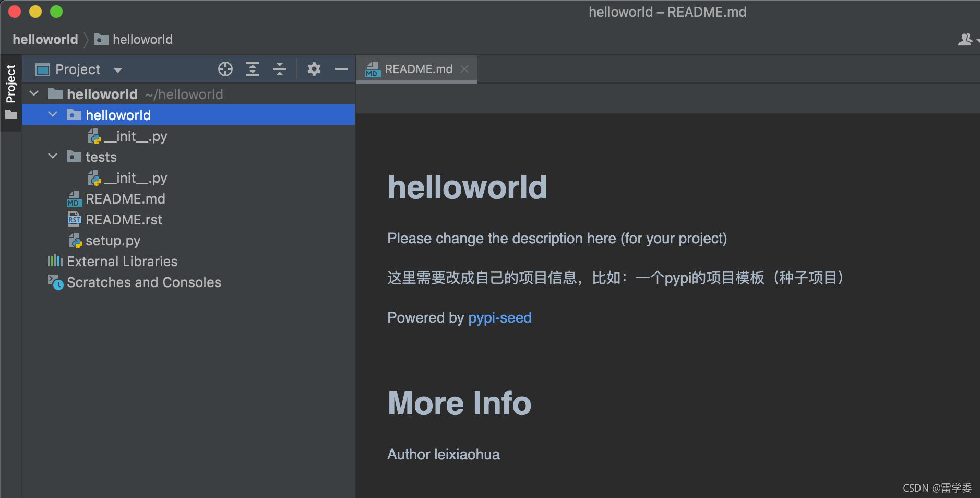Click the RST icon of README.rst
This screenshot has width=980, height=498.
tap(74, 219)
